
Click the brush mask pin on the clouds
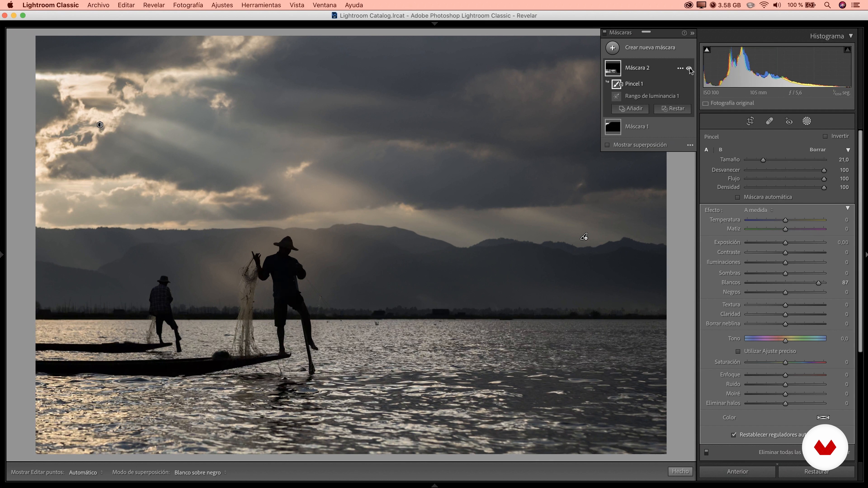click(100, 125)
